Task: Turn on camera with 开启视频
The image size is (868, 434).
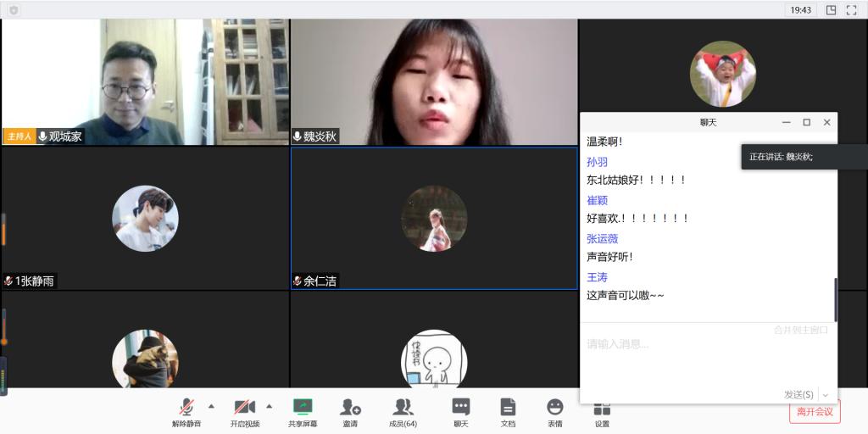Action: tap(245, 412)
